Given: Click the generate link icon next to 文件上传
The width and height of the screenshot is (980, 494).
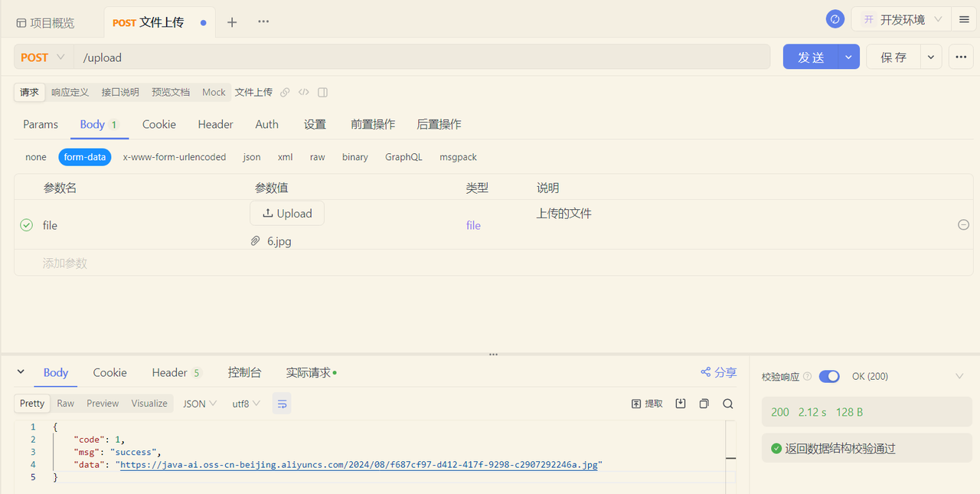Looking at the screenshot, I should click(284, 92).
